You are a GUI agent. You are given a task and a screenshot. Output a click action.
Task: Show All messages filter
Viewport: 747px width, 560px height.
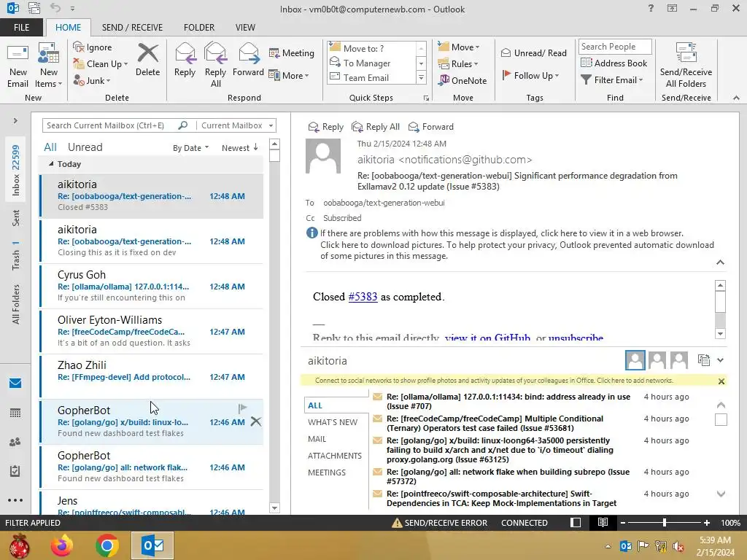click(x=50, y=147)
